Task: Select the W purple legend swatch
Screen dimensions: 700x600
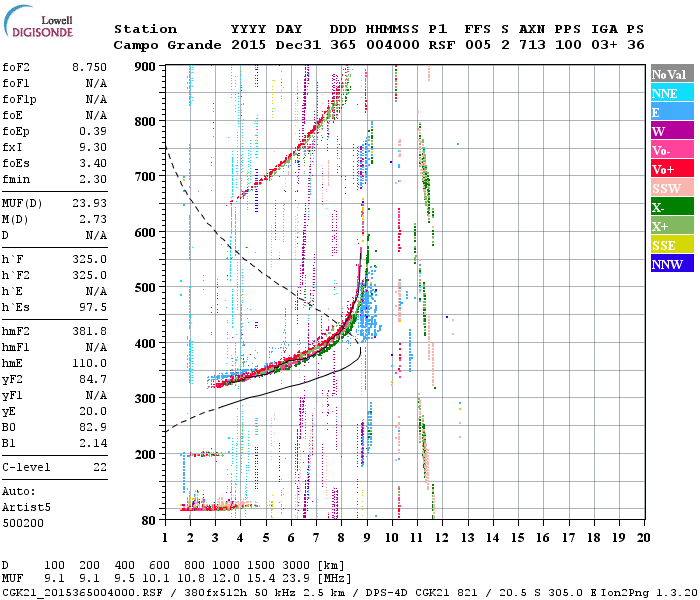Action: 672,131
